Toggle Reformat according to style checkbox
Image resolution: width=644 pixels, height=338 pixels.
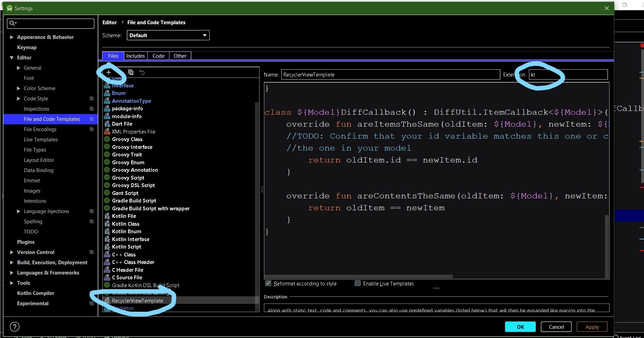(x=268, y=283)
